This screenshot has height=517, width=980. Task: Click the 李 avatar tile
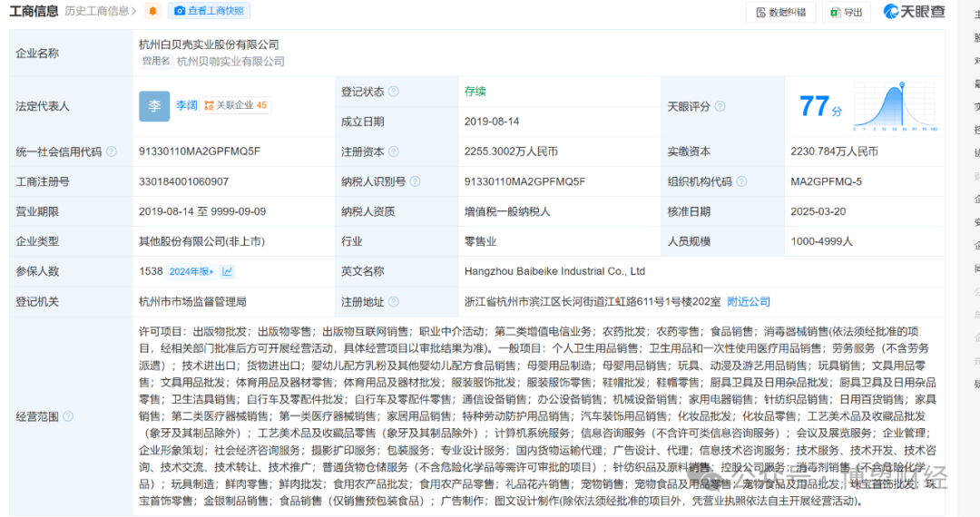coord(154,106)
